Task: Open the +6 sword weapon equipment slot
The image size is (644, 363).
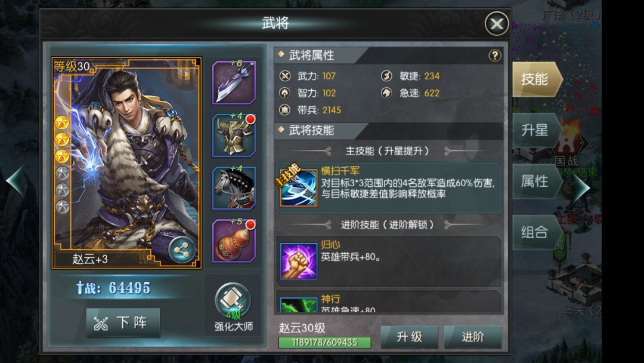Action: pos(234,82)
